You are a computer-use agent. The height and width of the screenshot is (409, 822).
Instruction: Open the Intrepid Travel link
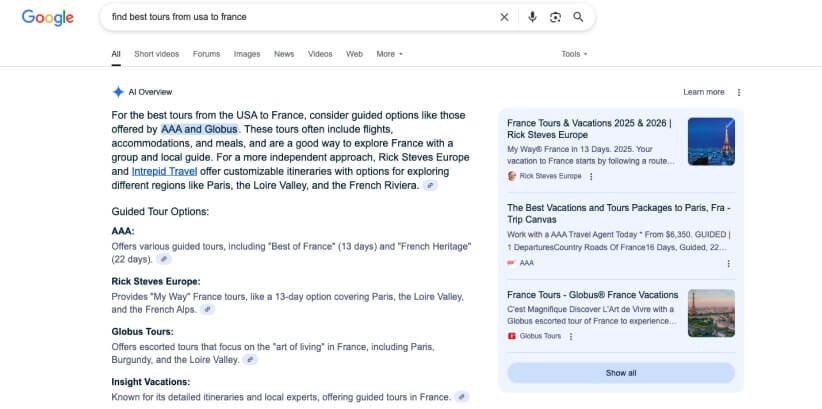164,171
